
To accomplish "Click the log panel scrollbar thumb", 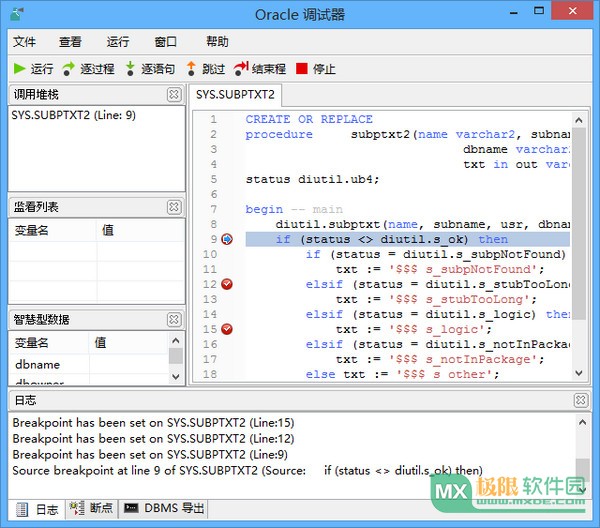I will tap(582, 469).
